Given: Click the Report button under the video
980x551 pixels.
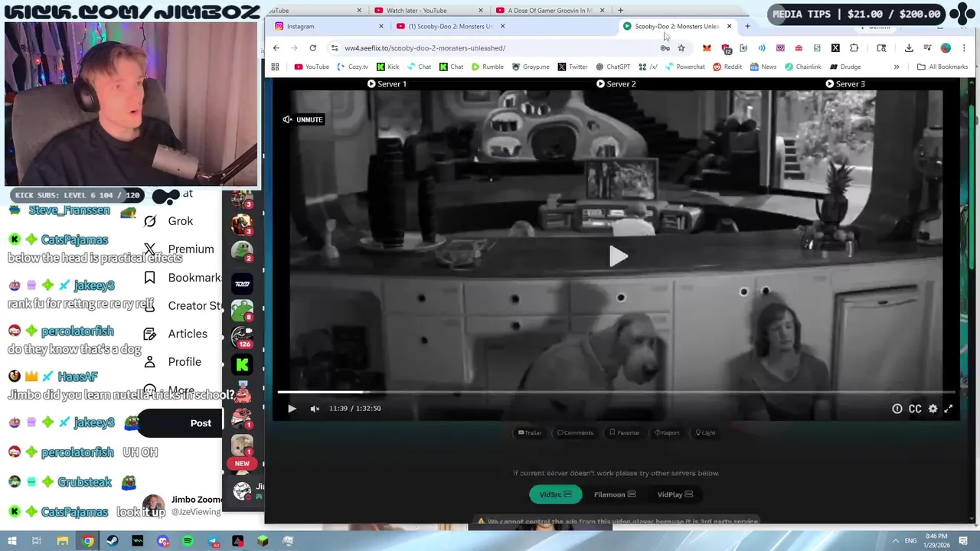Looking at the screenshot, I should point(667,432).
